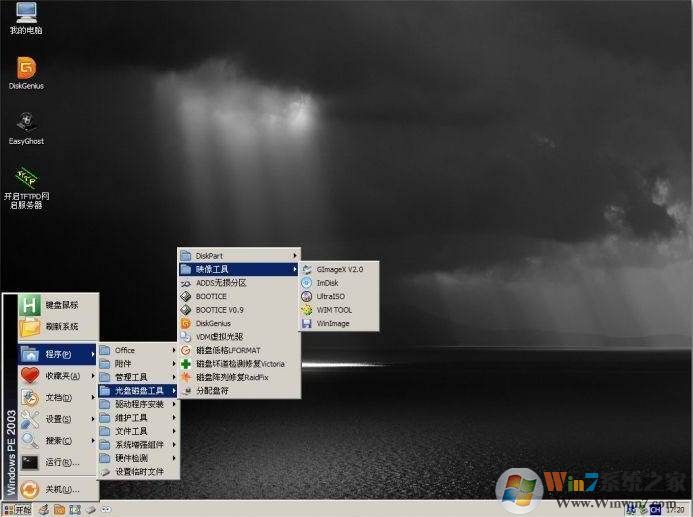Open the 我的电脑 desktop icon
The image size is (693, 517).
(x=26, y=19)
